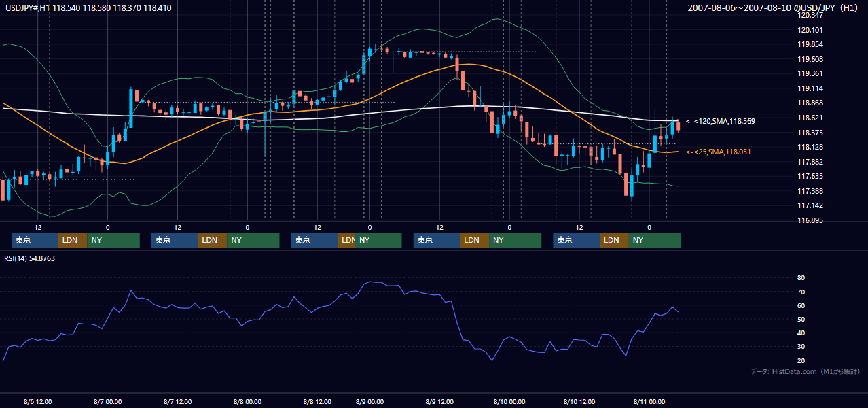868x408 pixels.
Task: Click the RSI 40 level label
Action: pyautogui.click(x=801, y=333)
